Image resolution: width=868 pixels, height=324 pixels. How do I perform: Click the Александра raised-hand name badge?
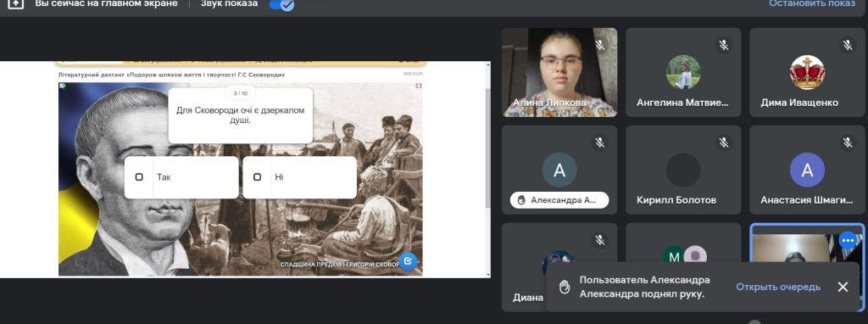(x=559, y=200)
